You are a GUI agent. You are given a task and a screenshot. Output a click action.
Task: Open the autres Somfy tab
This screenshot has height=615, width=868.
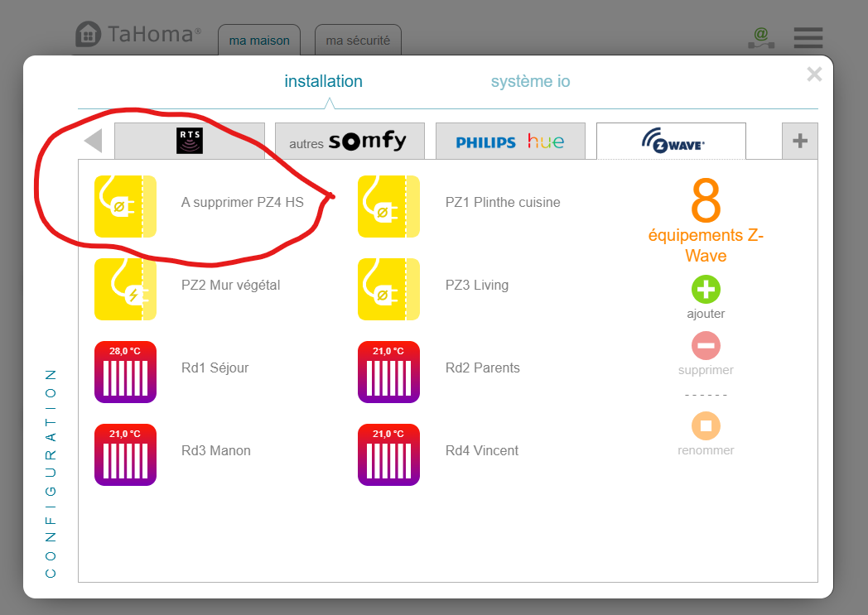click(350, 142)
